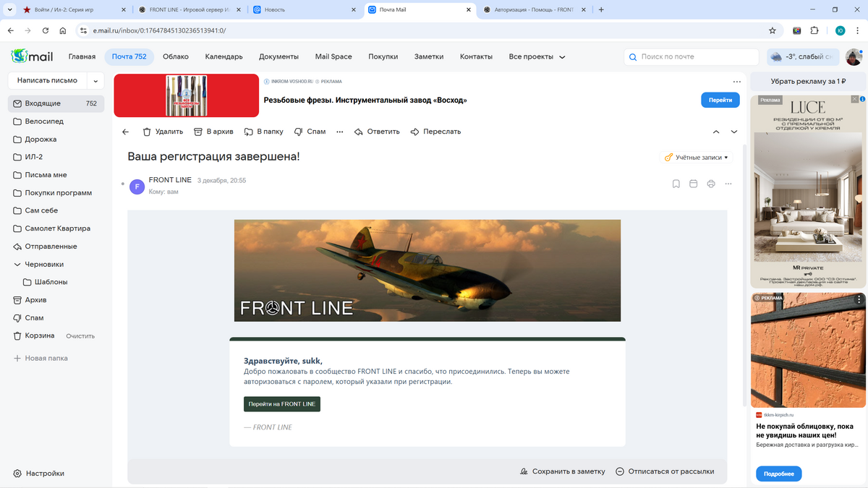This screenshot has width=868, height=488.
Task: Print the email using the printer icon
Action: coord(711,184)
